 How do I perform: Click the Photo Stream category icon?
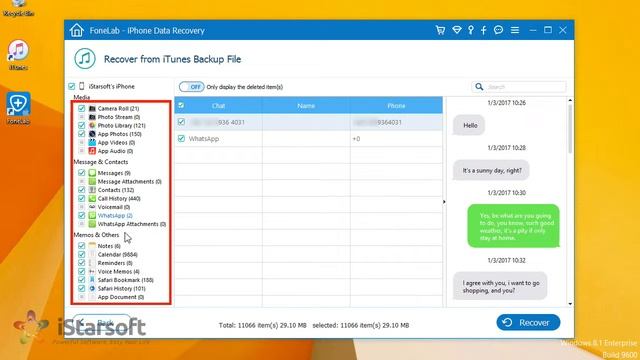click(92, 117)
